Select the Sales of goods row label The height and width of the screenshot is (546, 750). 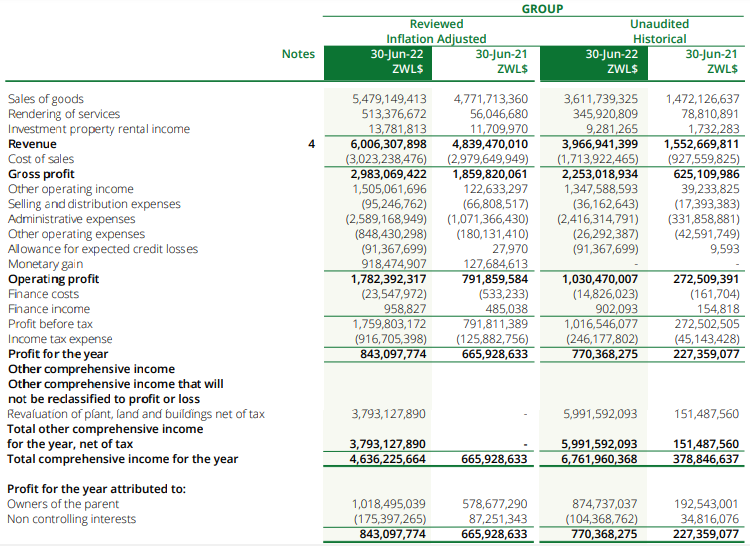click(x=46, y=99)
